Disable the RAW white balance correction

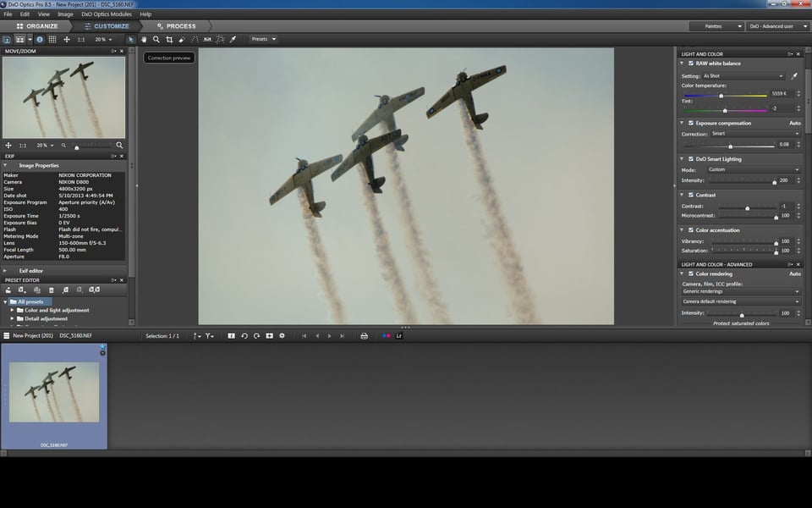click(x=691, y=63)
